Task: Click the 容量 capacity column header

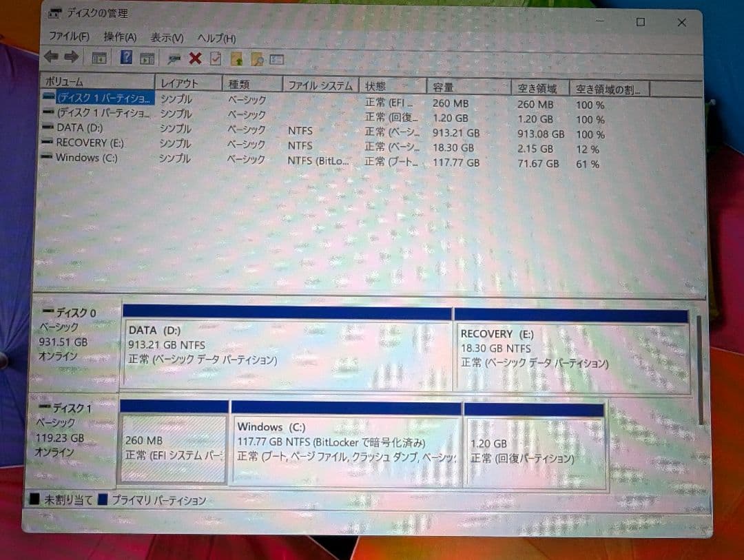Action: click(468, 85)
